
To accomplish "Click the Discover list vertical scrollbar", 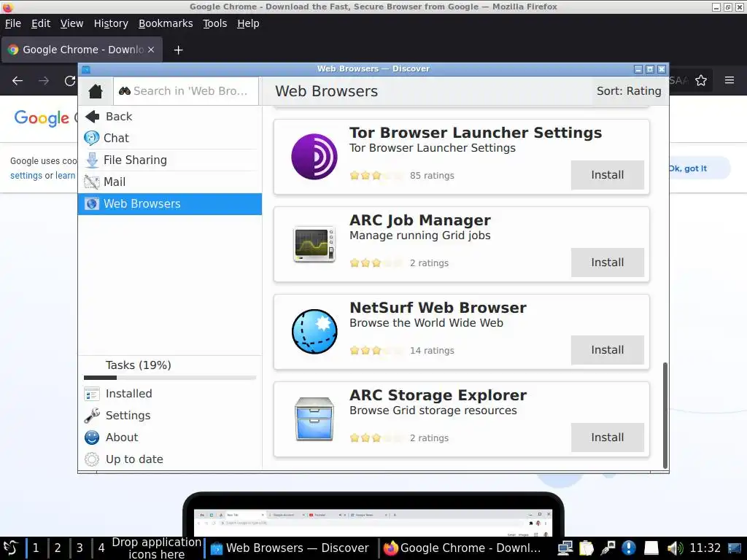I will (665, 415).
